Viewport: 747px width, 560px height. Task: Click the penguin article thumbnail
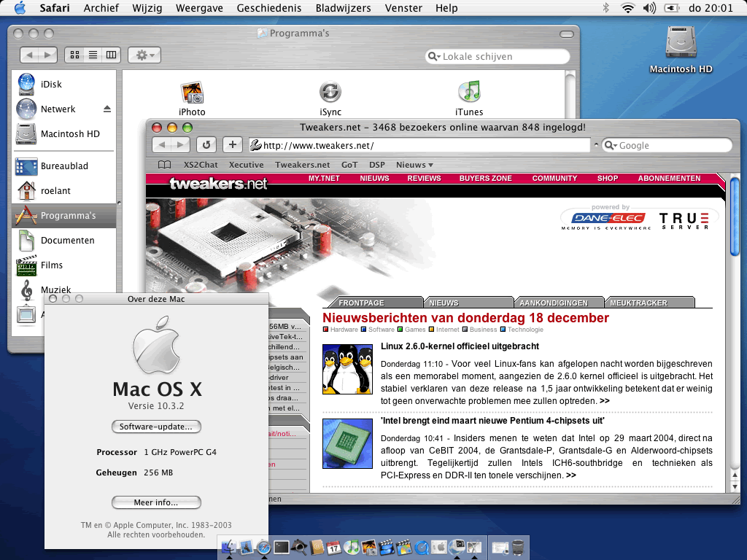point(347,369)
